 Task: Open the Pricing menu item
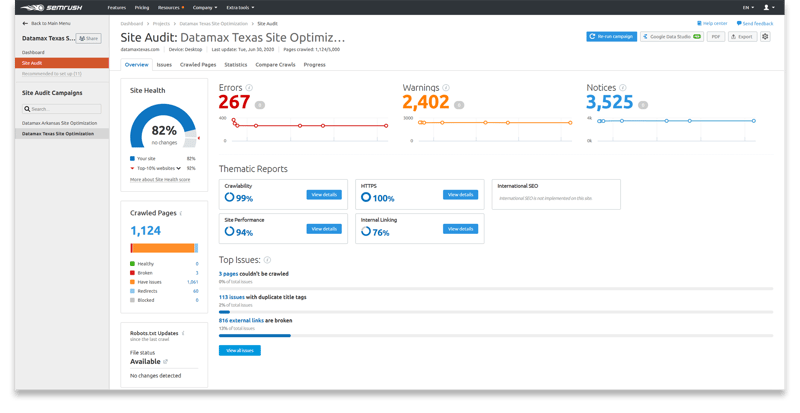pos(142,8)
